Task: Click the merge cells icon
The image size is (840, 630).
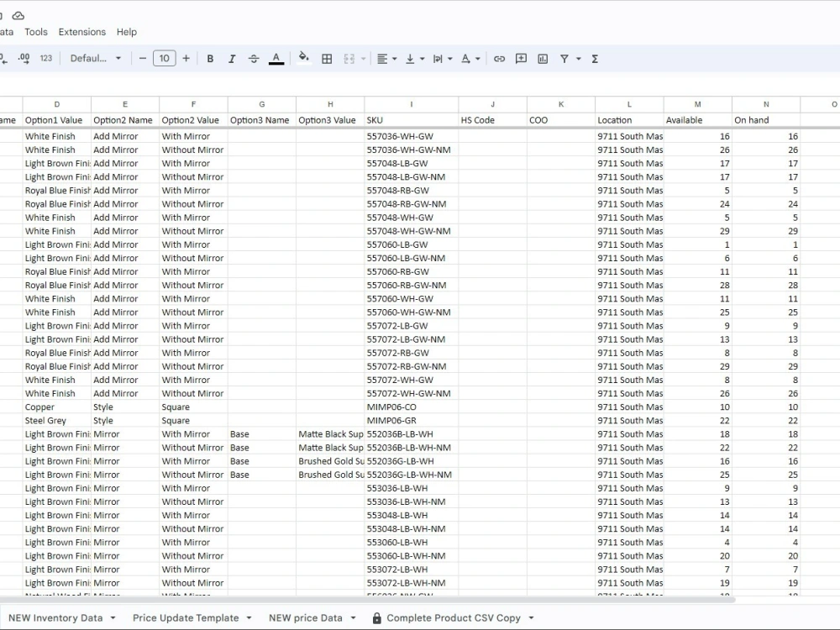Action: (349, 59)
